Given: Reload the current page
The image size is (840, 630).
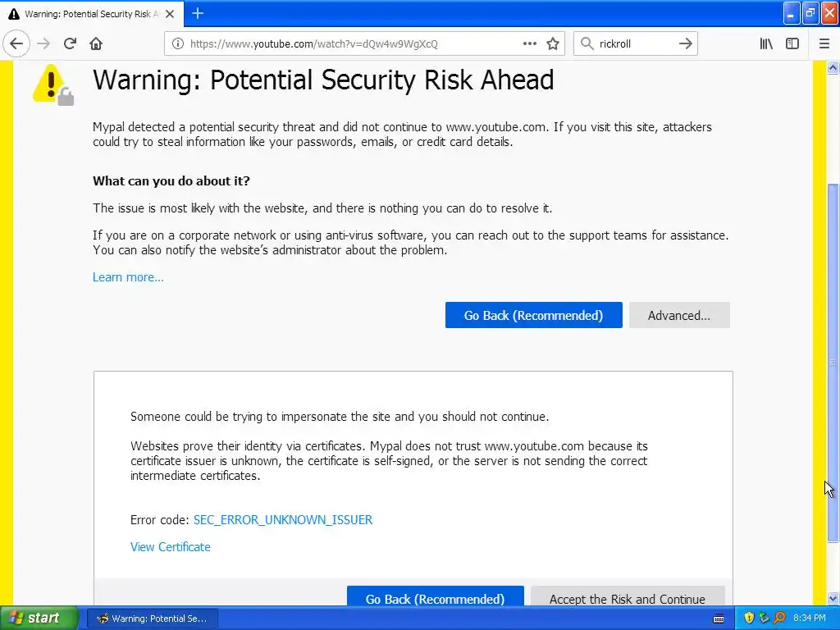Looking at the screenshot, I should (70, 43).
